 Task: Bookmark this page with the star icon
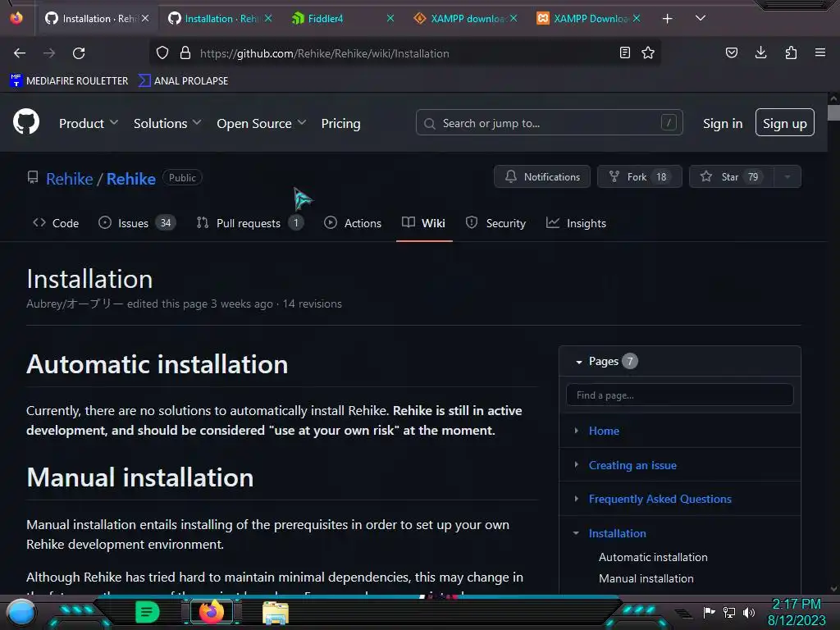click(x=648, y=52)
